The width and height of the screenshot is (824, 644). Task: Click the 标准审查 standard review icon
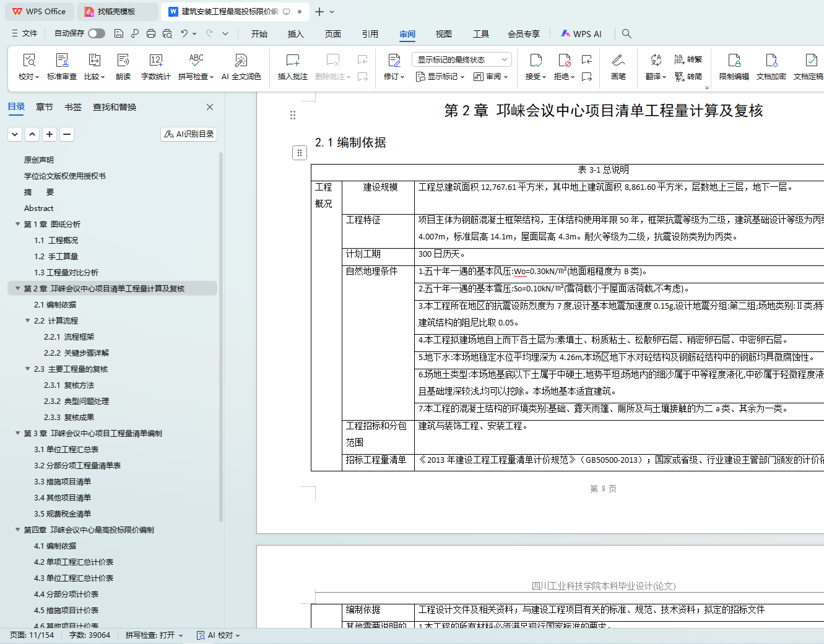(x=62, y=61)
